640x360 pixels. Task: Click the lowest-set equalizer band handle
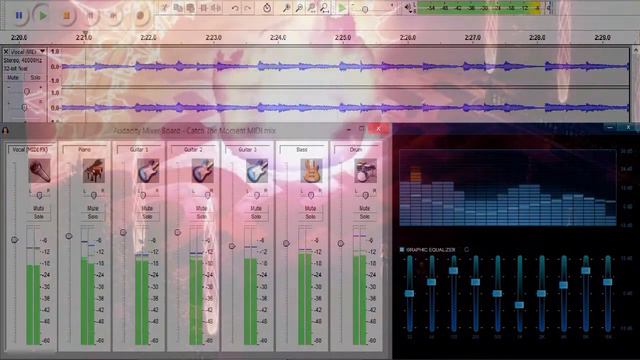point(520,305)
